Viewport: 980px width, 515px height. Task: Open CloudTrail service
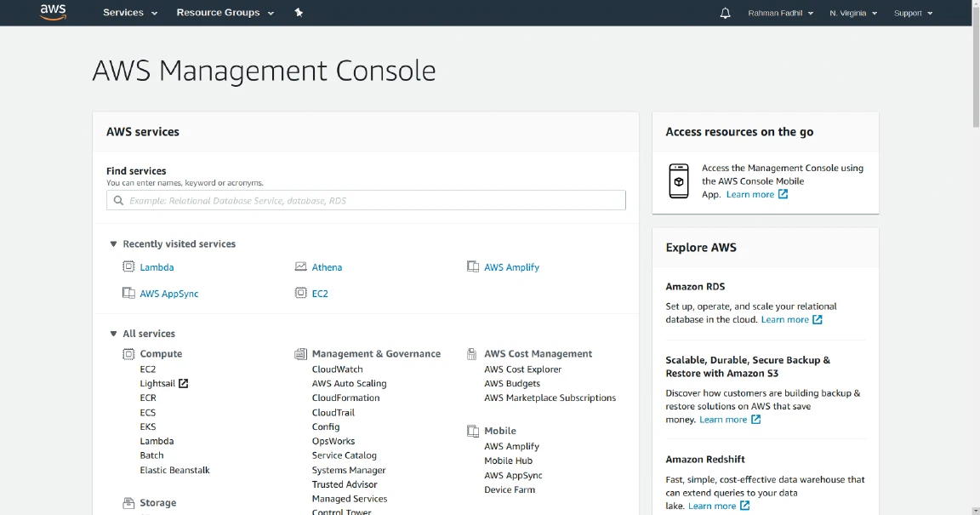click(x=333, y=412)
